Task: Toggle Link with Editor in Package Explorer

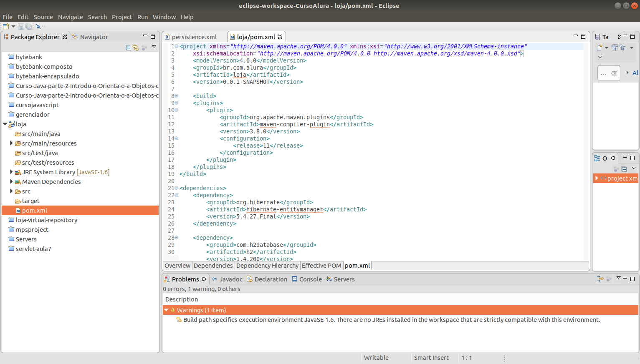Action: point(136,48)
